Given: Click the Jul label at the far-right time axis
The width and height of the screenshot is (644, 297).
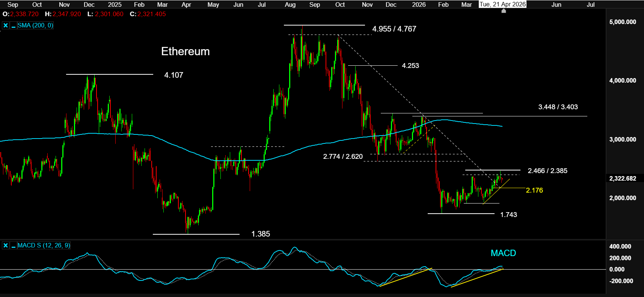Looking at the screenshot, I should (x=591, y=5).
